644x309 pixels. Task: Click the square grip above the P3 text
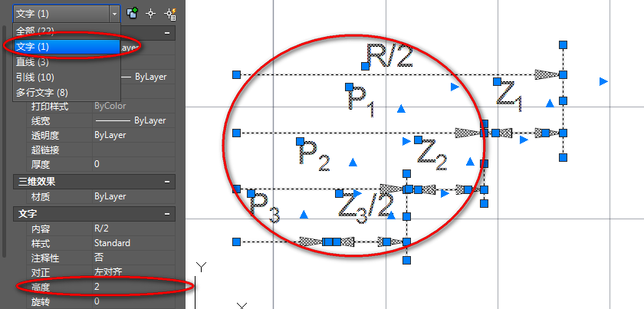pos(251,193)
